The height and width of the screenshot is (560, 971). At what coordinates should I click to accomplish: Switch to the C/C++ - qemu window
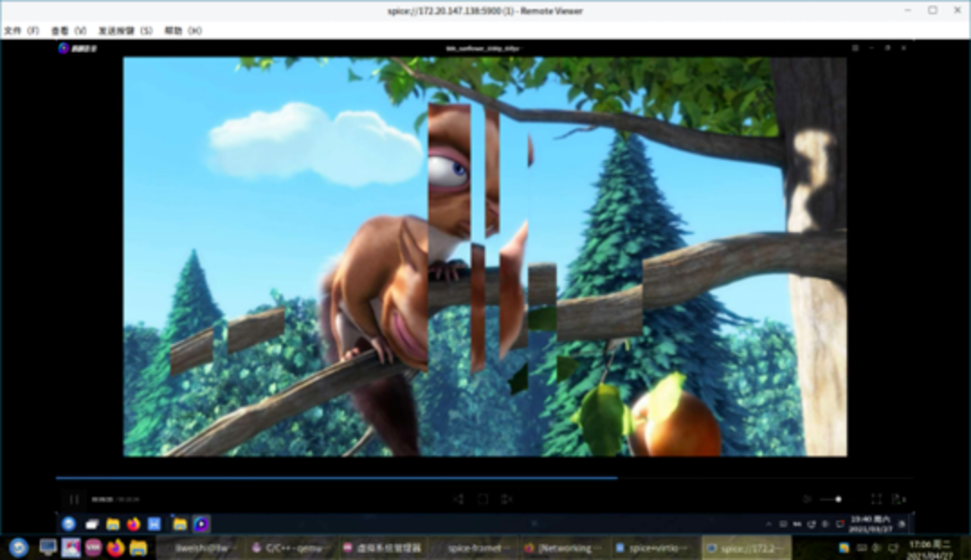[292, 547]
